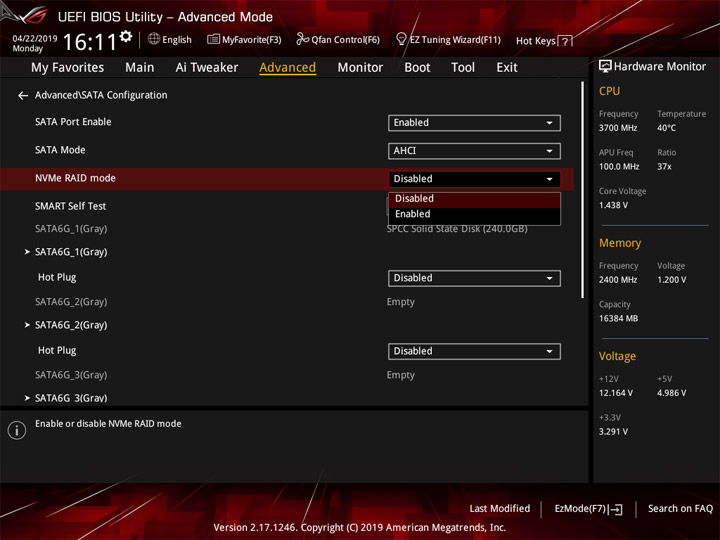Click the 16384 MB capacity value
The height and width of the screenshot is (540, 720).
click(618, 319)
